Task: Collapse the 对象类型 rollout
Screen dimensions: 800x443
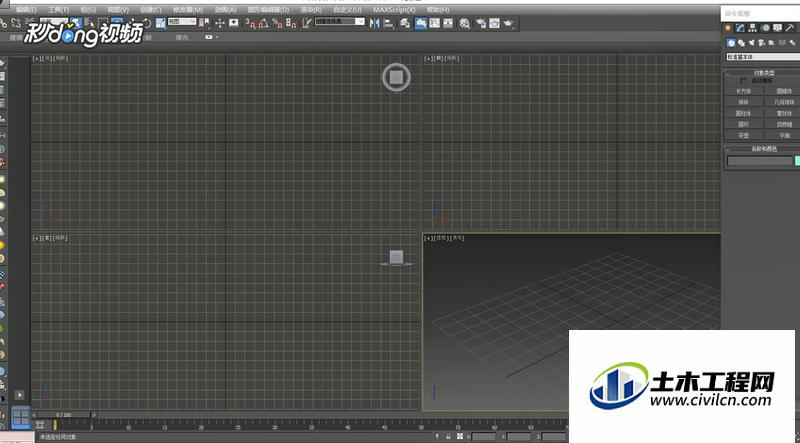Action: [x=764, y=72]
